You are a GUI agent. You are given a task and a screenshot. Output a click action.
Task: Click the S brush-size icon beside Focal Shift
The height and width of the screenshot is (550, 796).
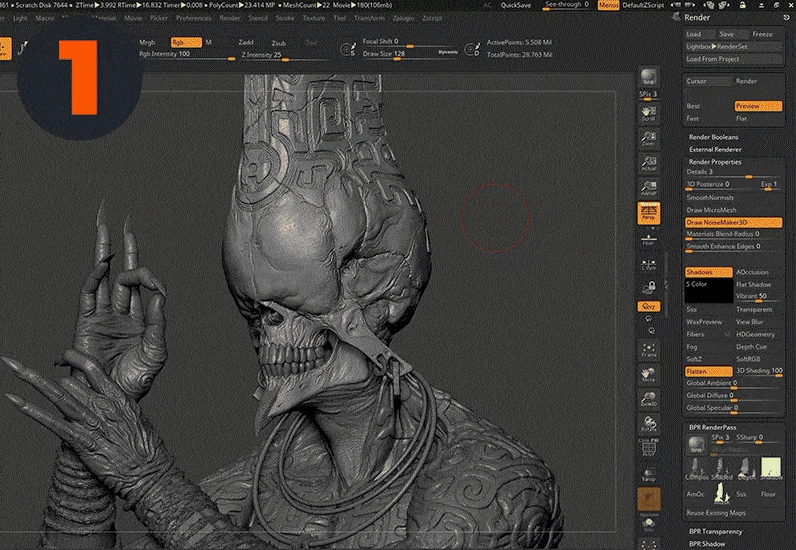pyautogui.click(x=348, y=49)
